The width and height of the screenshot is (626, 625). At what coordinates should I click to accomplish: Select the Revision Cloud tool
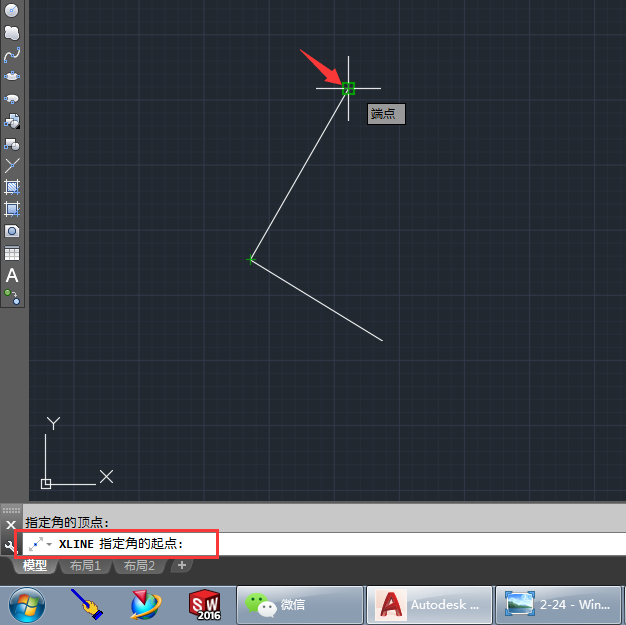coord(12,33)
